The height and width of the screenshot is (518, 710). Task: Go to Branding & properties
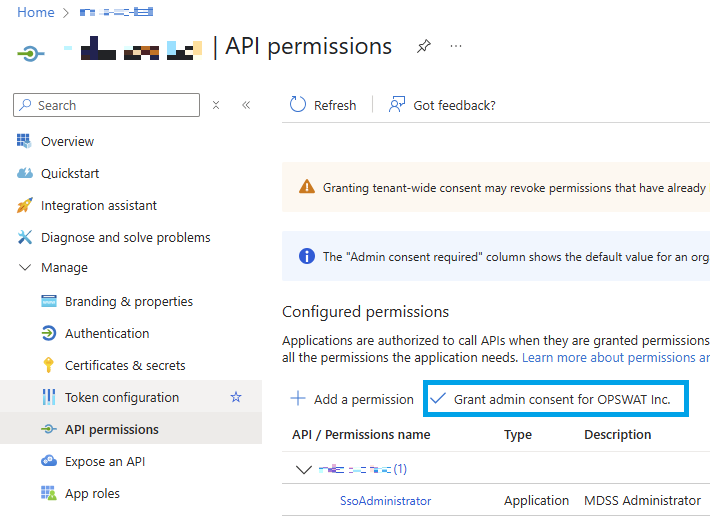pyautogui.click(x=129, y=302)
